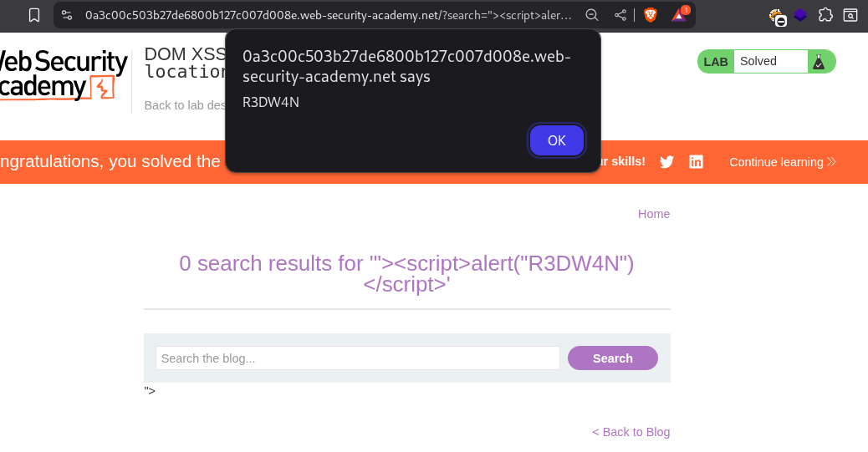
Task: Share on Twitter icon
Action: (x=666, y=162)
